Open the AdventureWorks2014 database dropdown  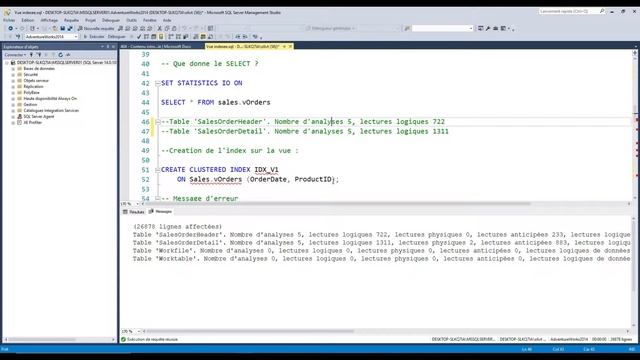(x=76, y=37)
